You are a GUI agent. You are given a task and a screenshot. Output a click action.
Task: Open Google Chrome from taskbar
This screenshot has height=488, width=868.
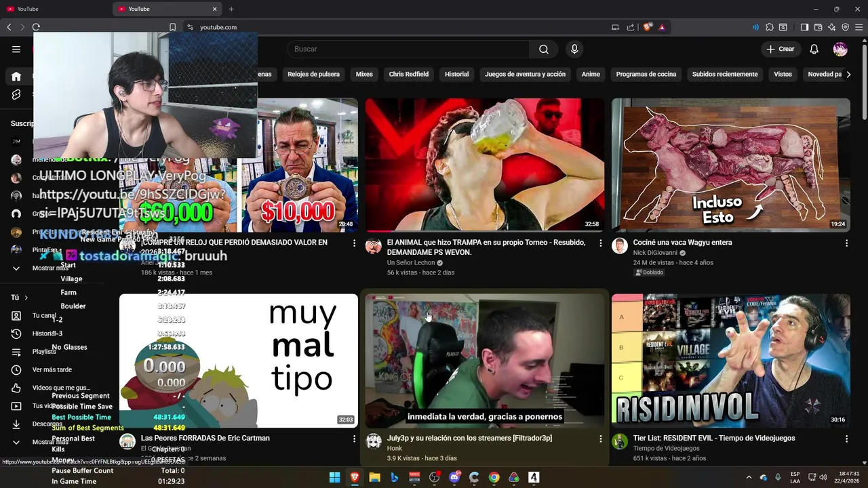(x=494, y=477)
